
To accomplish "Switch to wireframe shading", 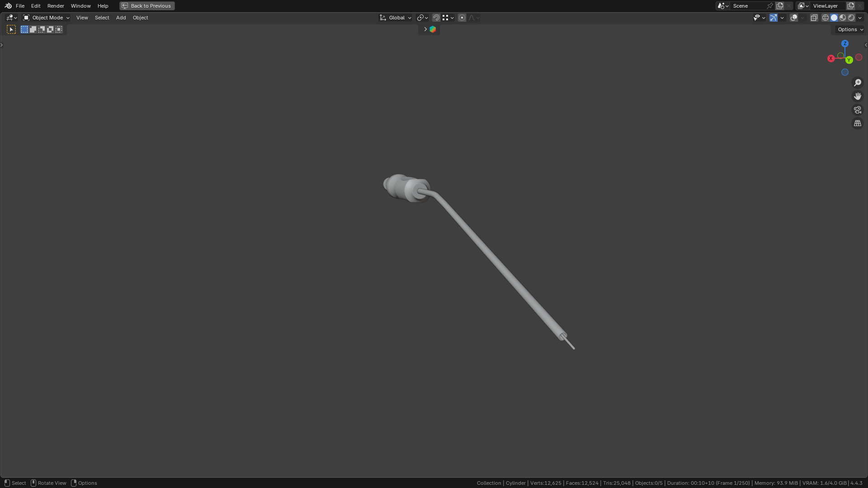I will (826, 18).
